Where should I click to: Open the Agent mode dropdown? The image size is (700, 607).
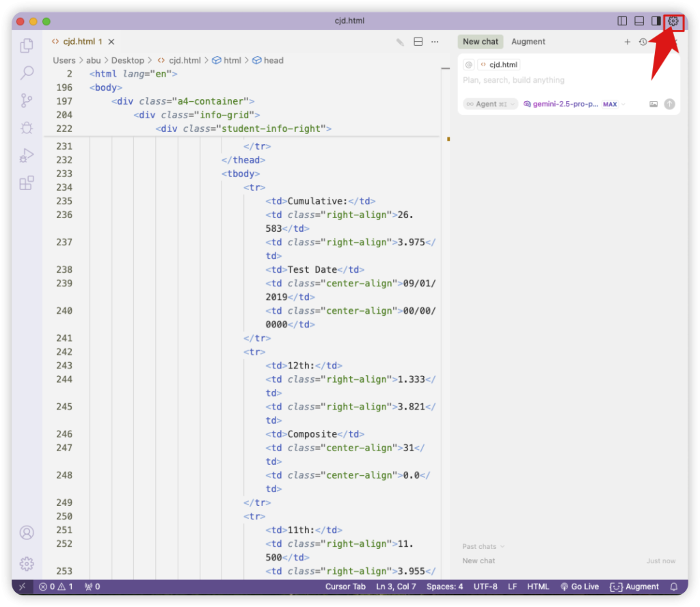pos(490,104)
